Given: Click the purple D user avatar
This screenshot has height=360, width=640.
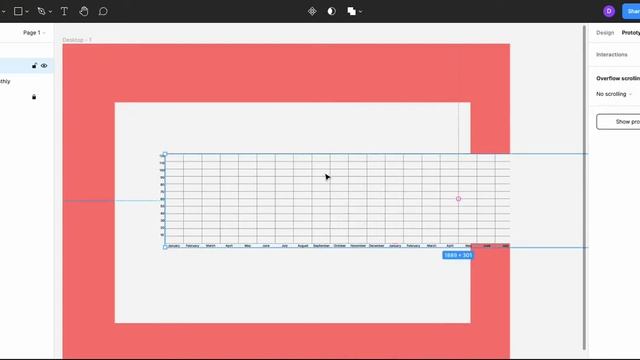Looking at the screenshot, I should pos(609,11).
